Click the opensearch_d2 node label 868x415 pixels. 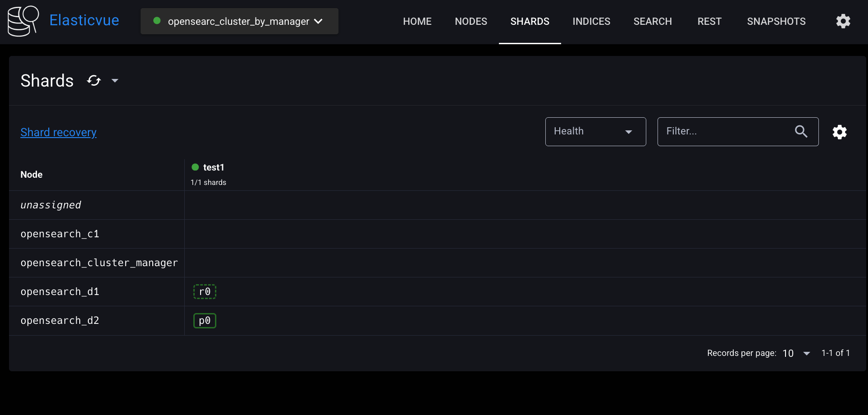pos(60,320)
